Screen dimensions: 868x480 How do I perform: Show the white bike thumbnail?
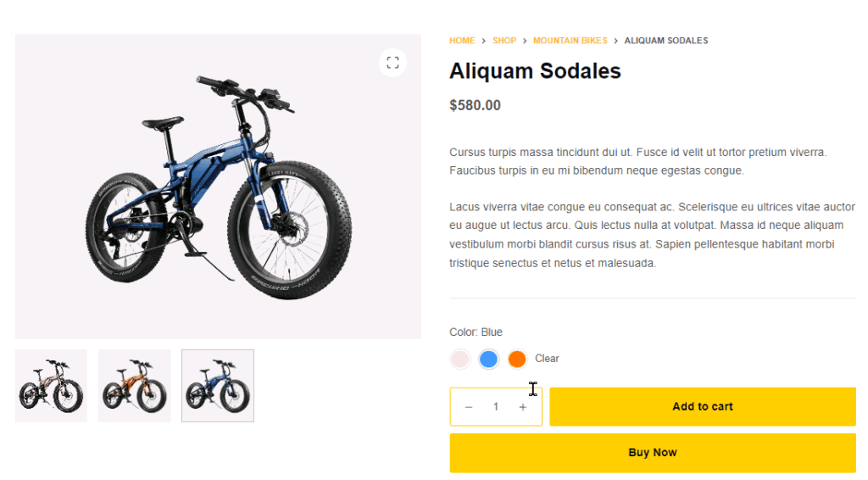click(51, 386)
